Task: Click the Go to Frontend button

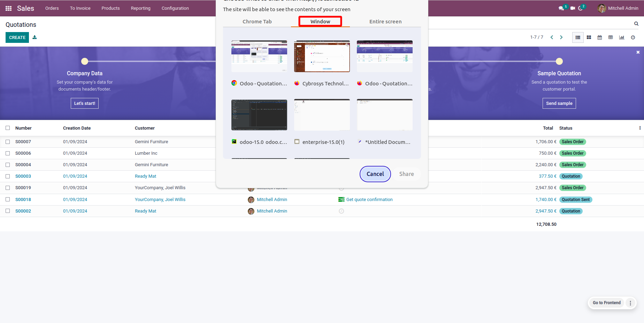Action: (607, 303)
